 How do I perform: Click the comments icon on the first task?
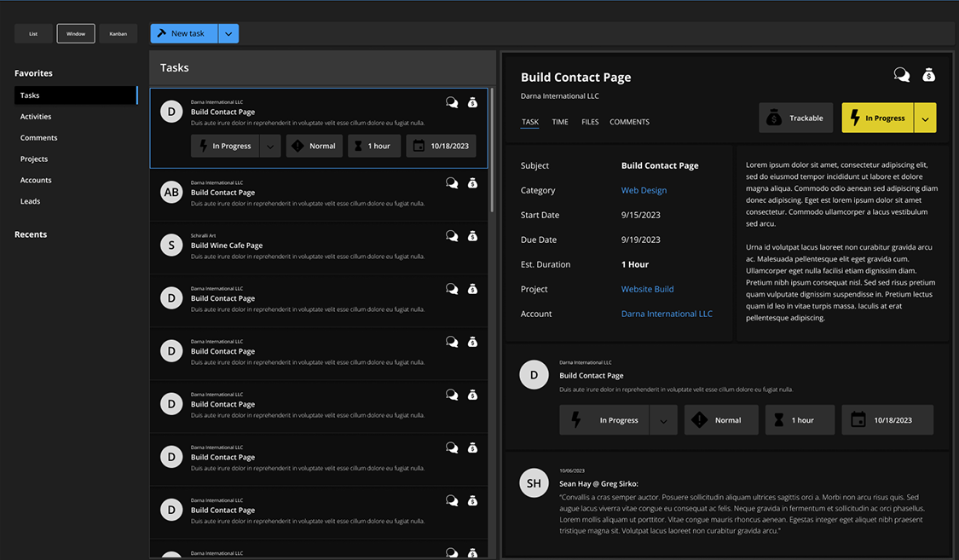click(452, 102)
